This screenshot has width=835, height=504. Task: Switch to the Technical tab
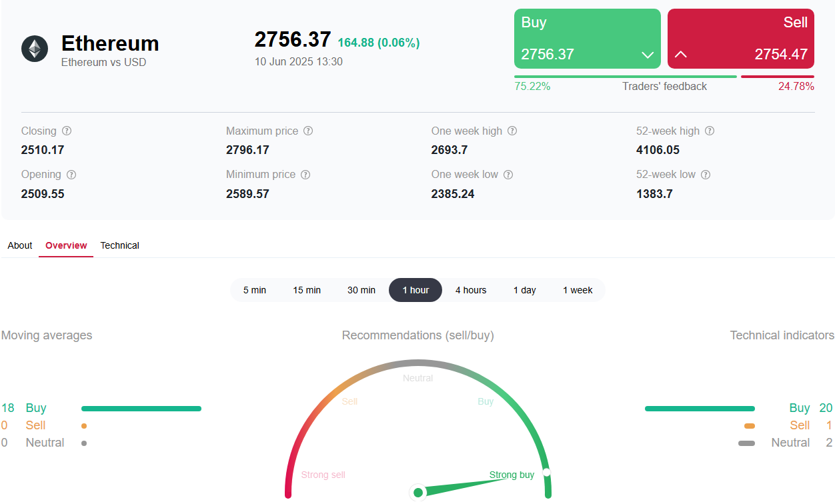coord(120,245)
